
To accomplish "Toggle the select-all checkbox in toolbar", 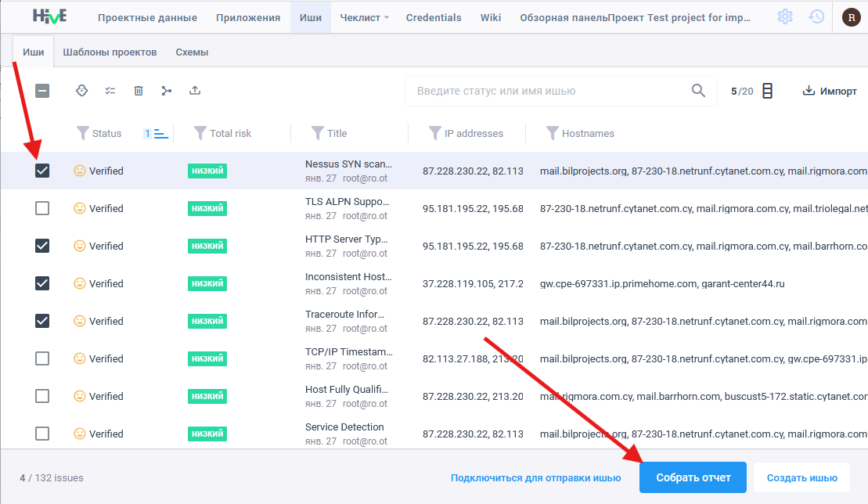I will click(x=42, y=91).
